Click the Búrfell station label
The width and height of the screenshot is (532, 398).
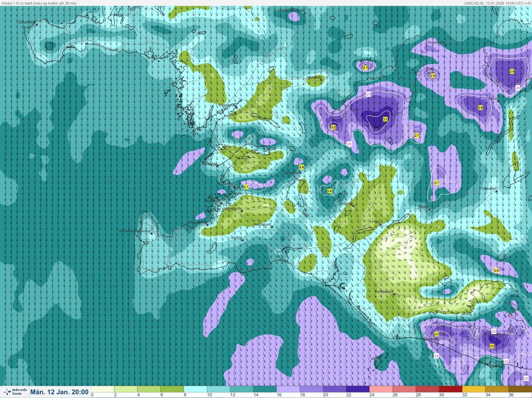(423, 206)
